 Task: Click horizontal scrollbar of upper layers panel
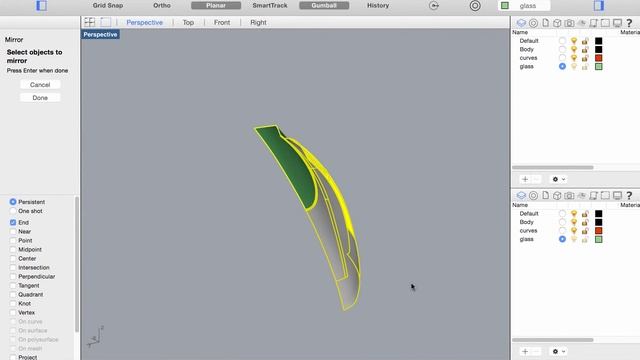553,167
